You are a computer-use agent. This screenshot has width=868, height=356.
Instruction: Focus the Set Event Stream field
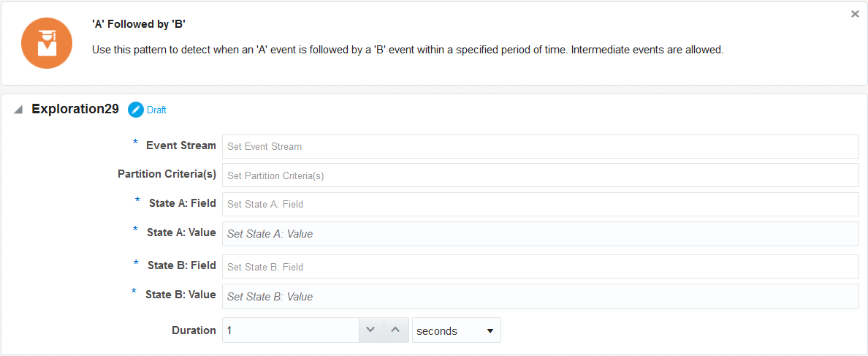coord(540,147)
